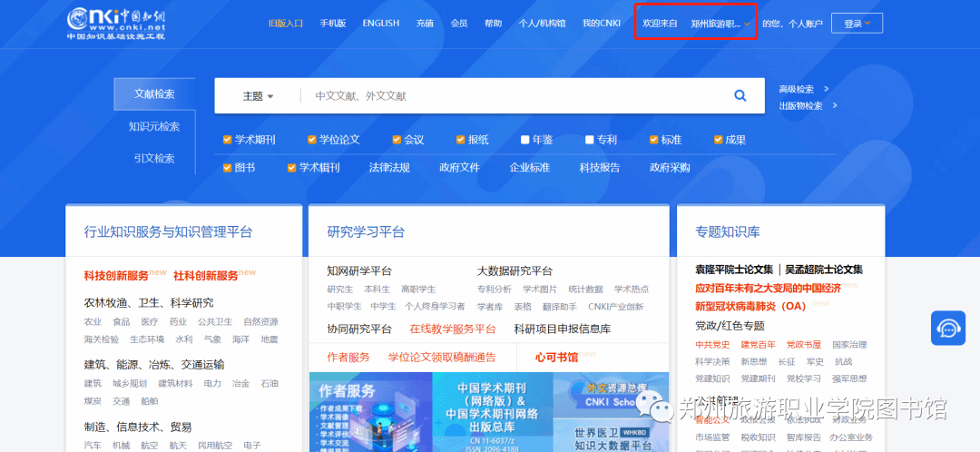This screenshot has width=980, height=452.
Task: Check the 专利 checkbox
Action: click(x=590, y=140)
